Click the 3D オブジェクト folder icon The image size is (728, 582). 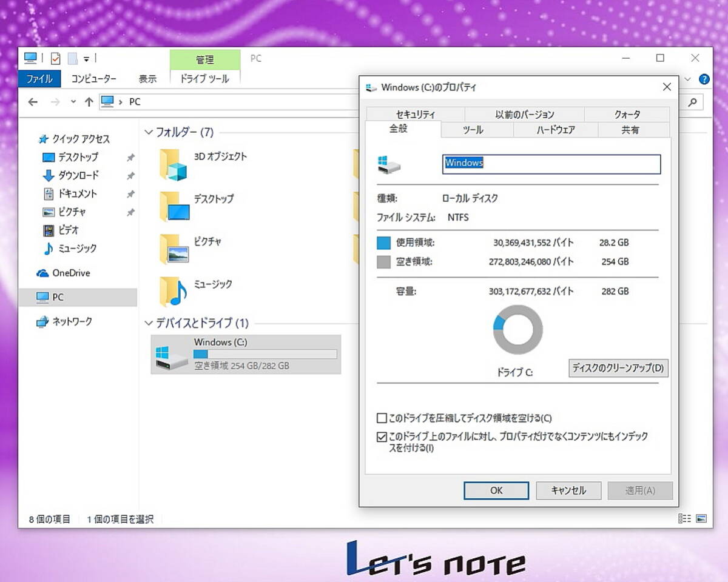coord(174,165)
